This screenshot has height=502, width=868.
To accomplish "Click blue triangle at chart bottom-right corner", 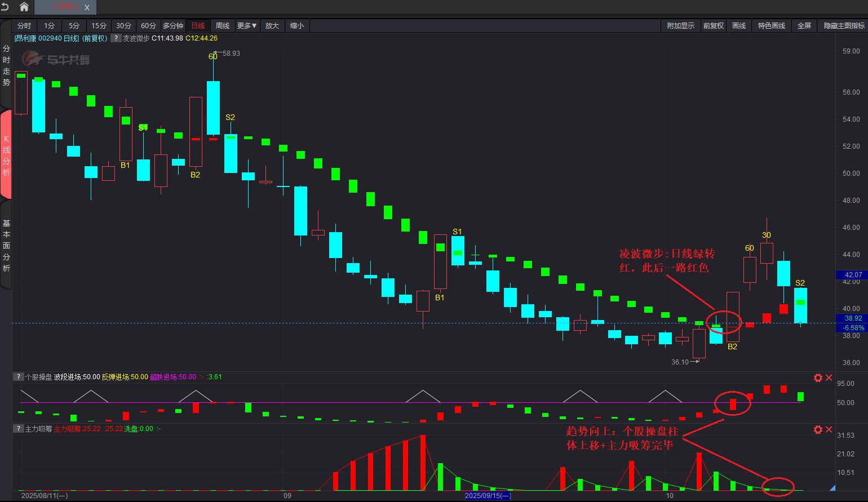I will point(832,488).
